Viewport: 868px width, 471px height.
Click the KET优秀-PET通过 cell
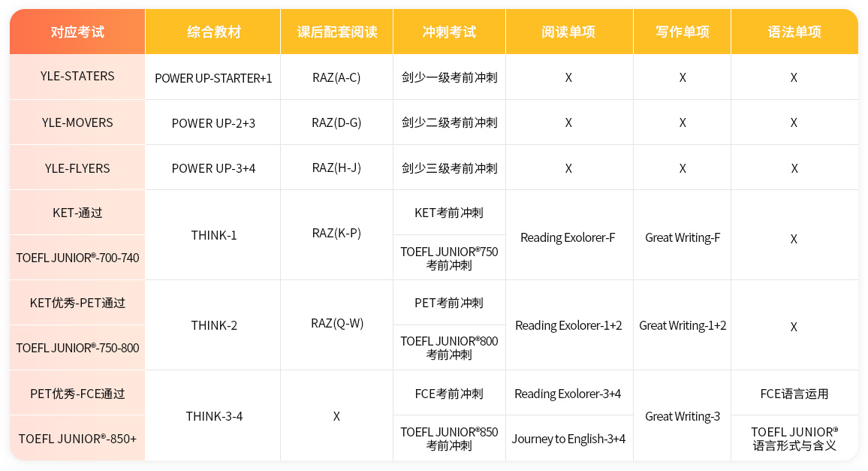click(x=77, y=303)
